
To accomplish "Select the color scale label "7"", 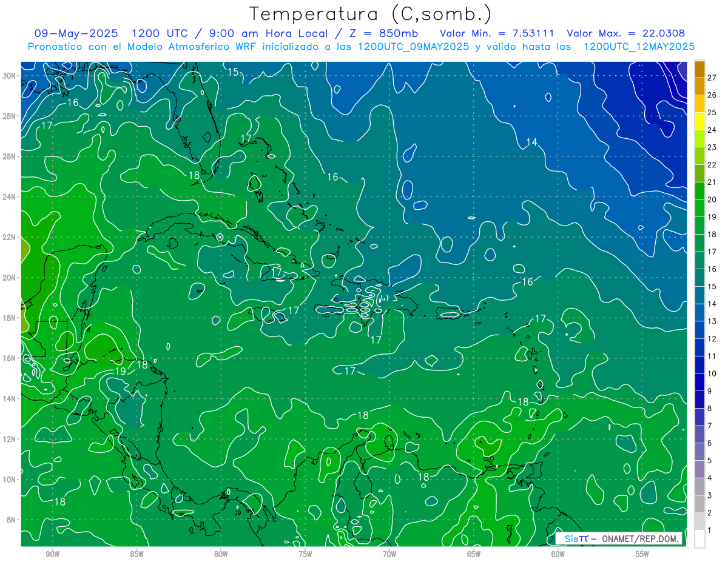I will pos(710,426).
